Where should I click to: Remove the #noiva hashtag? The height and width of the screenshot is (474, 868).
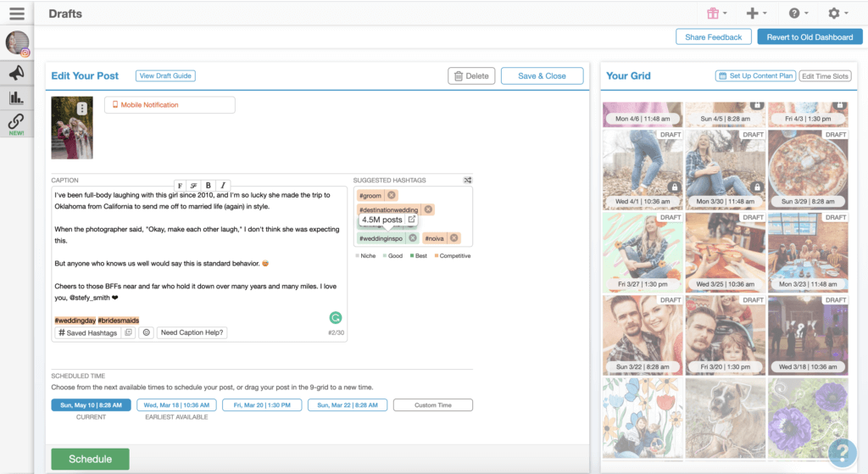click(x=454, y=238)
